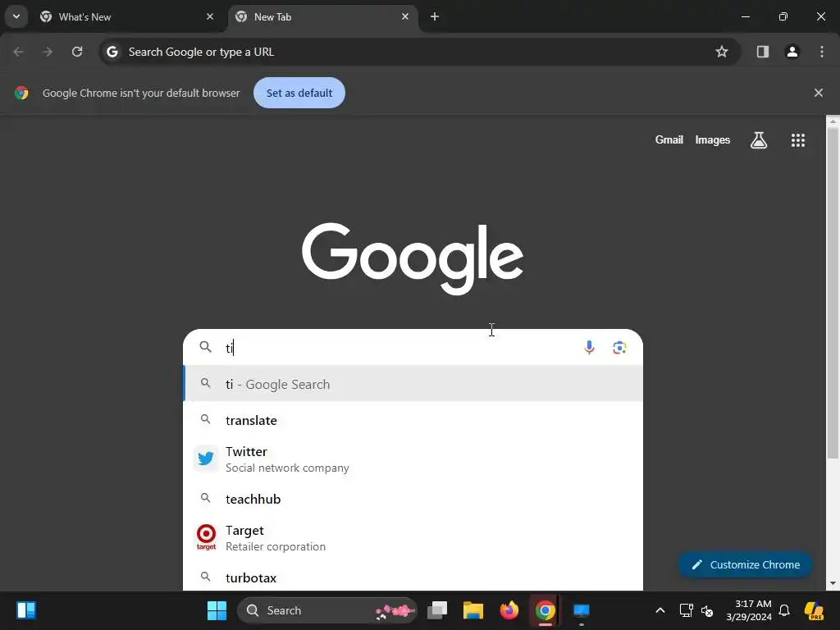Click the Google logo
840x630 pixels.
[x=413, y=258]
